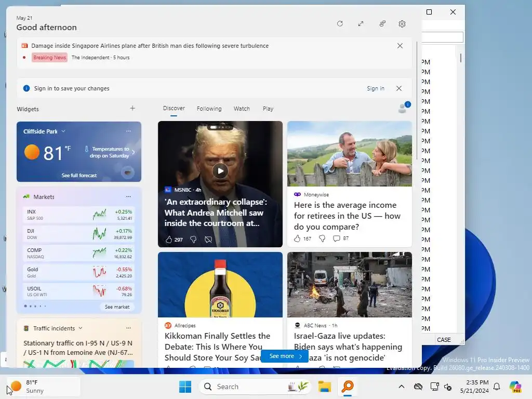Click the sun icon in weather widget
Viewport: 532px width, 399px height.
click(x=32, y=152)
